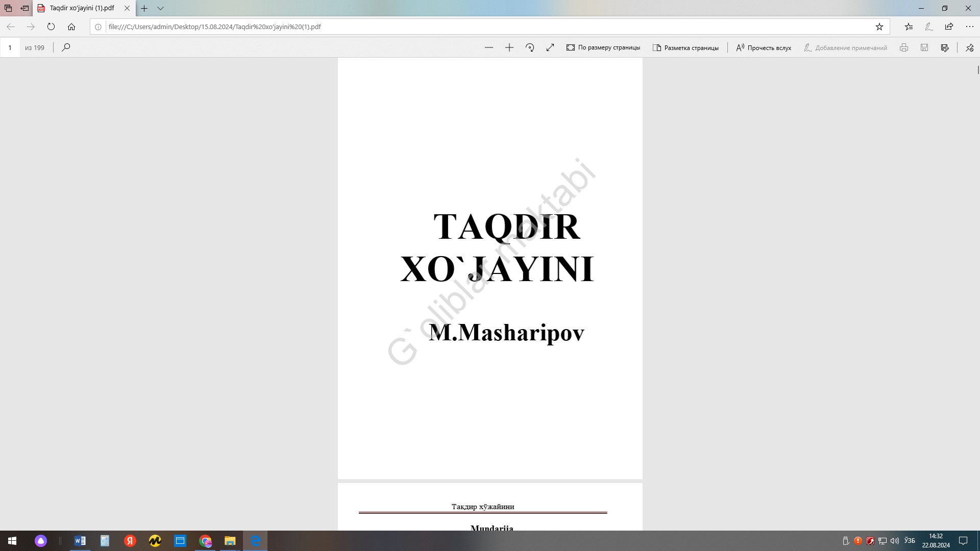Open network settings tray icon

pos(883,541)
